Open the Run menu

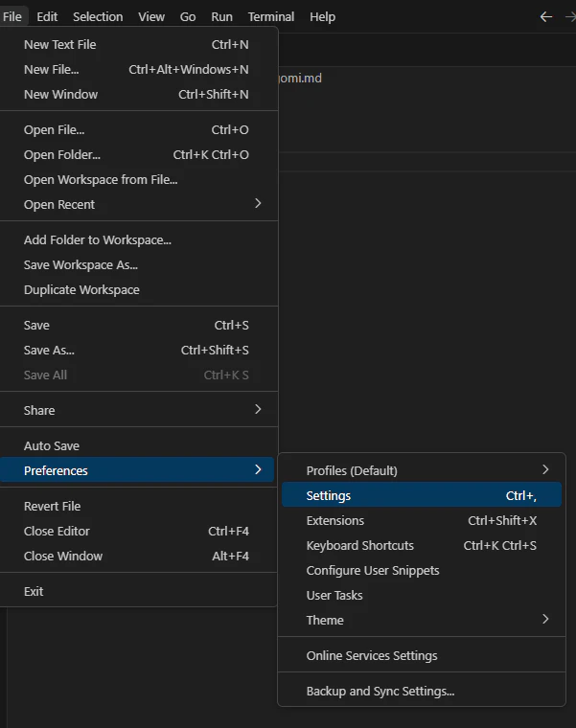221,16
